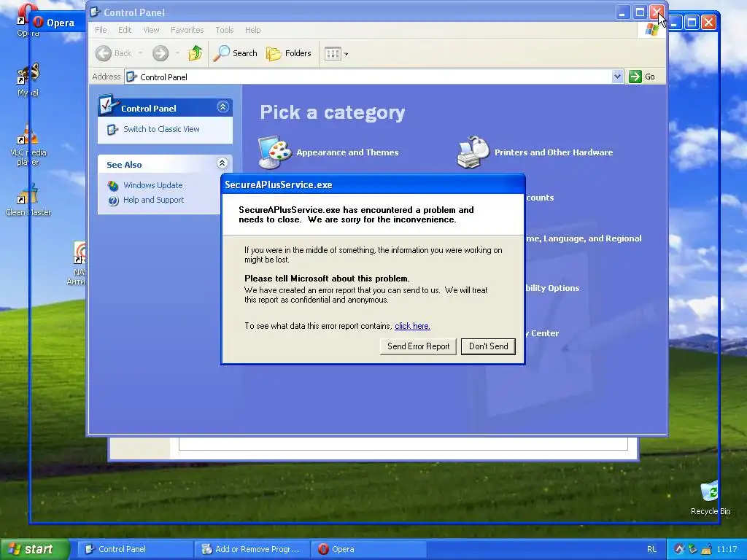This screenshot has height=560, width=747.
Task: Open the Windows Update link
Action: pos(153,185)
